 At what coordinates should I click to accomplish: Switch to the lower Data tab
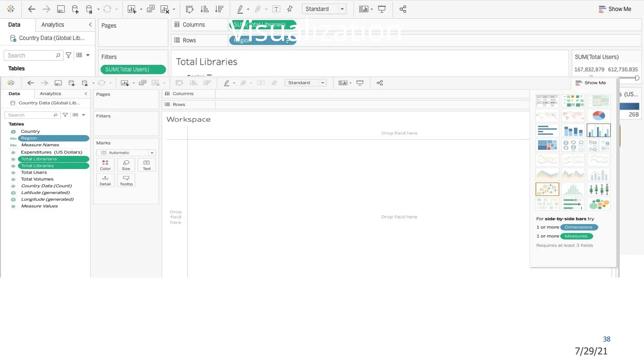pyautogui.click(x=14, y=94)
